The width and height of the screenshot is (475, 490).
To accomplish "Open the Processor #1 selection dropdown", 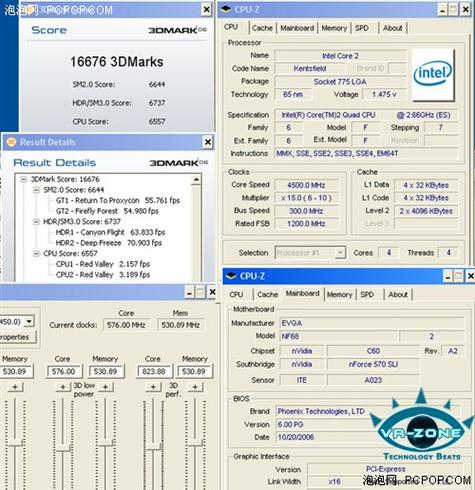I will [x=340, y=252].
